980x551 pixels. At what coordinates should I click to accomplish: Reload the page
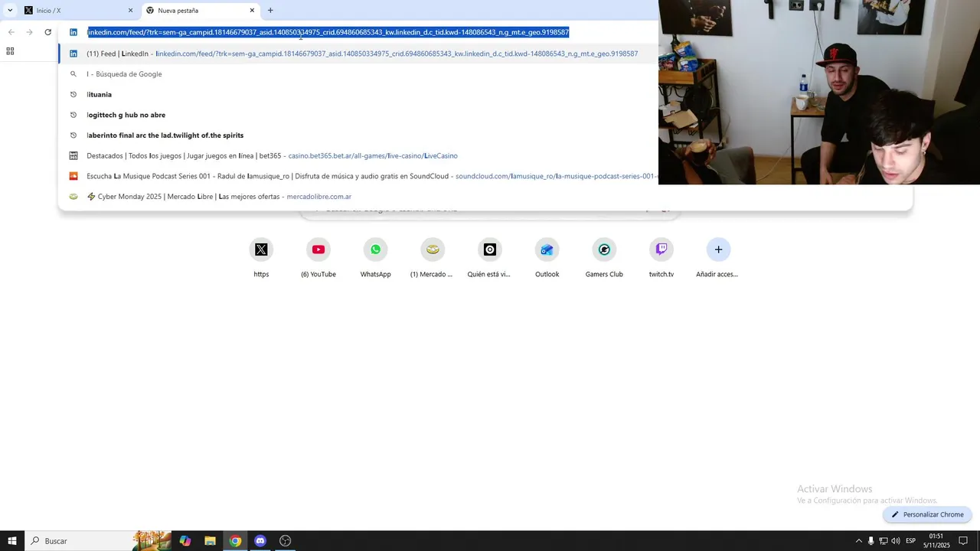[x=47, y=32]
